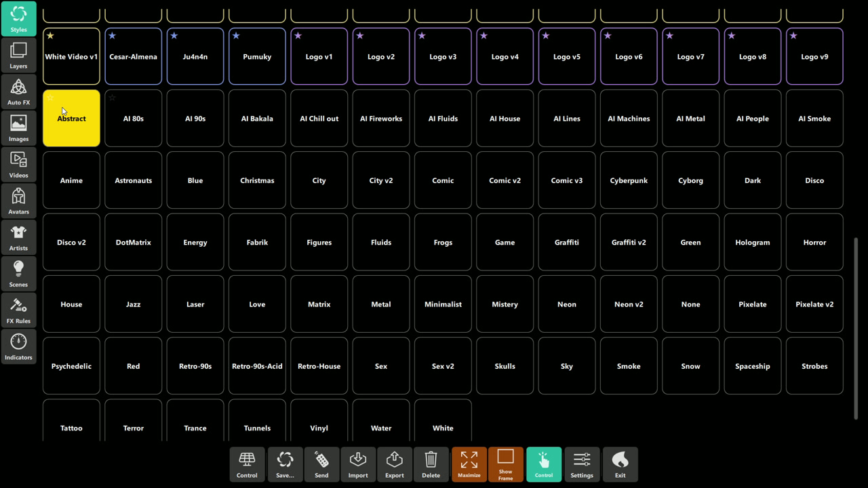
Task: Open the FX Rules panel
Action: (x=18, y=310)
